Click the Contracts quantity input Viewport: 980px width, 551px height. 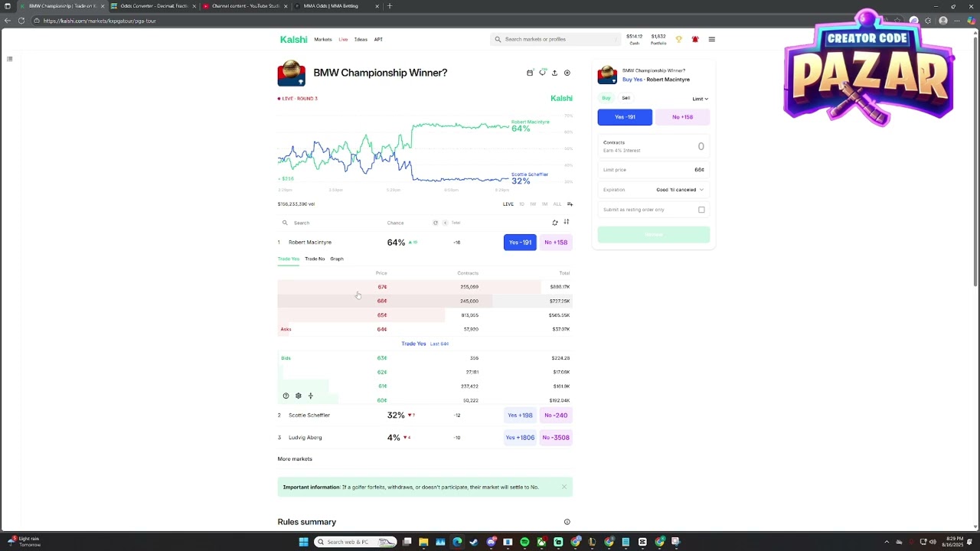click(653, 146)
